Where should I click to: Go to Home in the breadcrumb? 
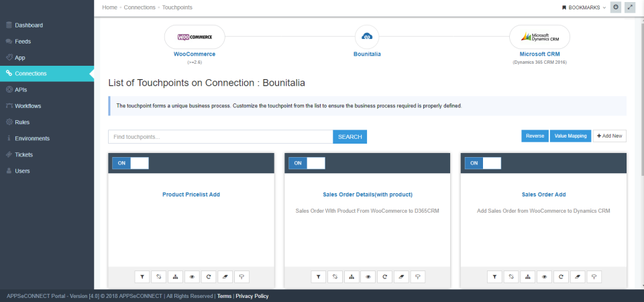coord(109,7)
